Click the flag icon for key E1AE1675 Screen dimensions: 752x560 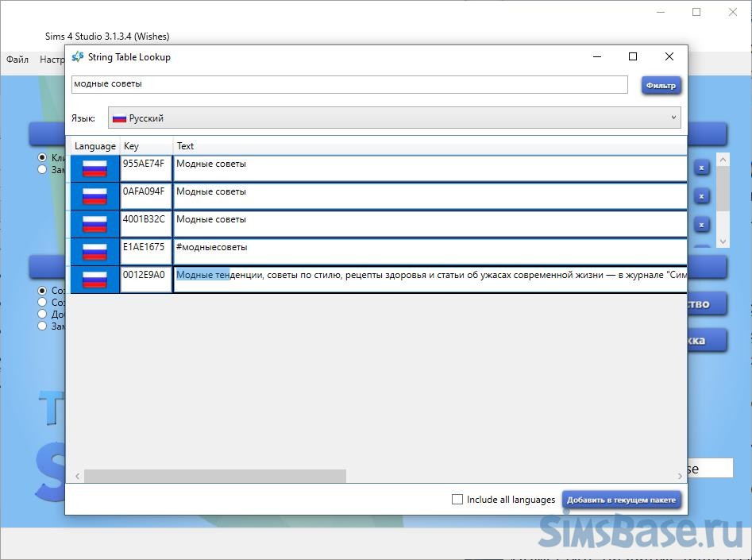click(x=94, y=252)
